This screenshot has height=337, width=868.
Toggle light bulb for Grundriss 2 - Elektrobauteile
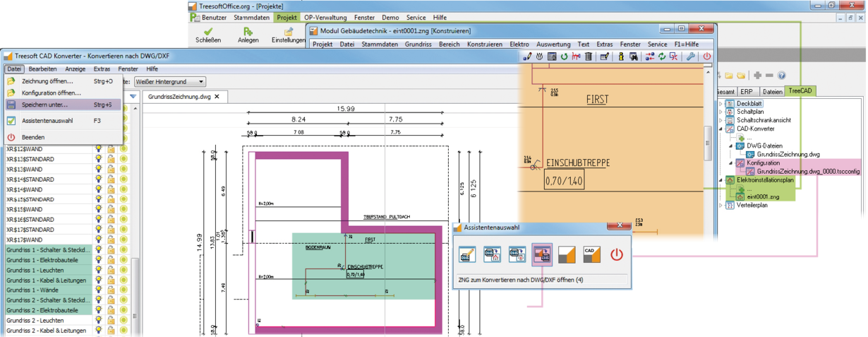click(99, 310)
